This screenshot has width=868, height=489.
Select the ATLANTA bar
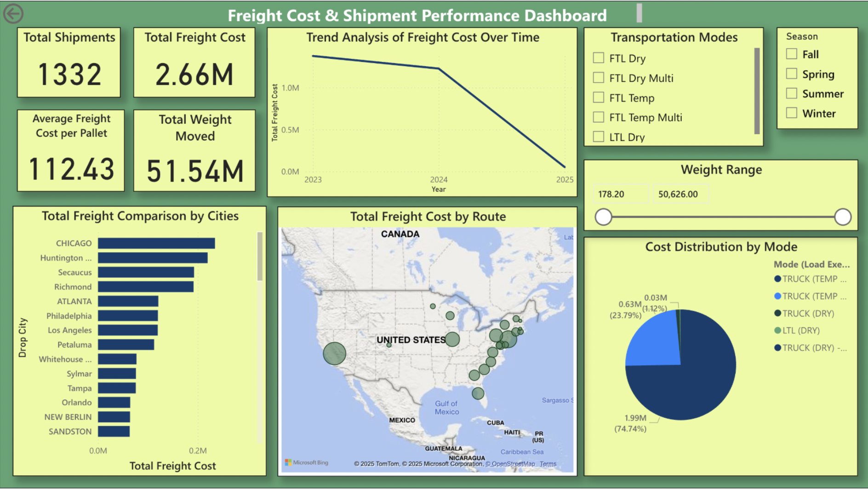[128, 301]
